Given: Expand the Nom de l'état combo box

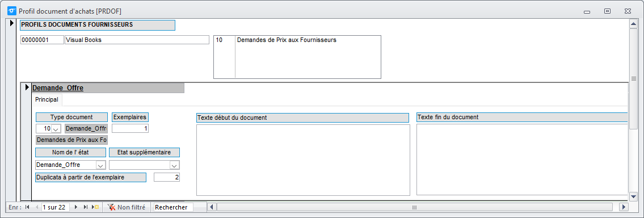Looking at the screenshot, I should (100, 165).
